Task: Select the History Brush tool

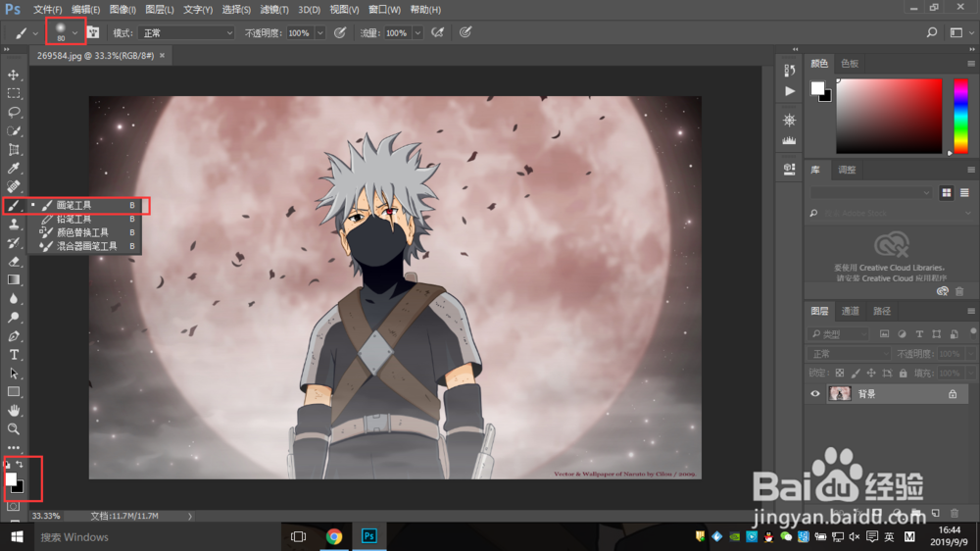Action: (x=13, y=243)
